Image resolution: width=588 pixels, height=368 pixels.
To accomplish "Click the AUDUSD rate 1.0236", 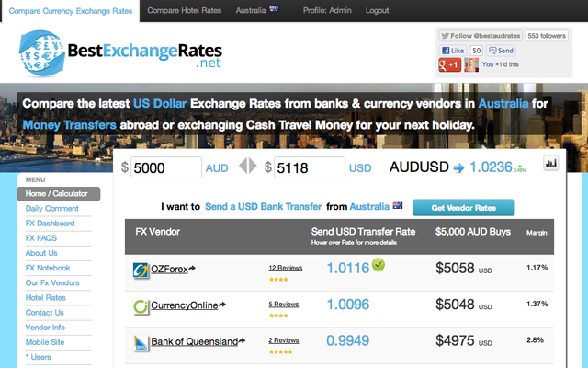I will pyautogui.click(x=491, y=167).
